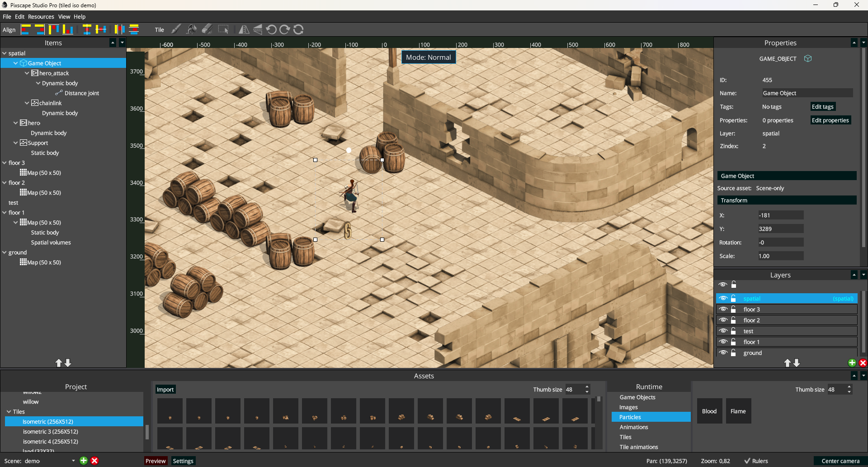Collapse the Tiles node in Project
Screen dimensions: 868x467
pyautogui.click(x=9, y=412)
